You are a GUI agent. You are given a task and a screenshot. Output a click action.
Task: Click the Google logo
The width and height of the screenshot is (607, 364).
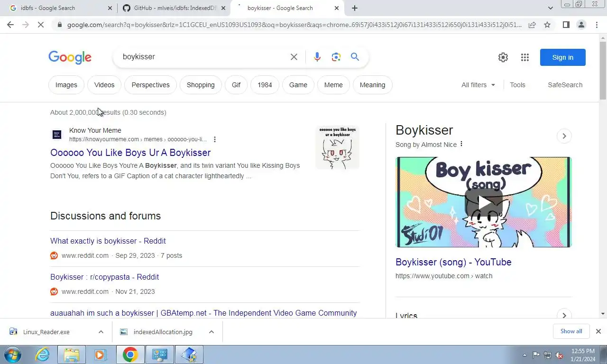click(70, 57)
